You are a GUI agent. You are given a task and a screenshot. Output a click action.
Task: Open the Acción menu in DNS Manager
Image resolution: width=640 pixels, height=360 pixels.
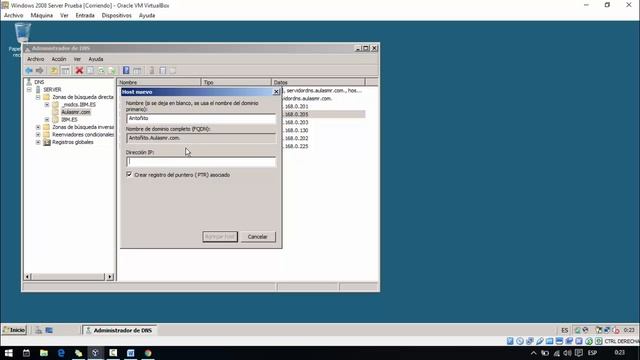pos(59,59)
